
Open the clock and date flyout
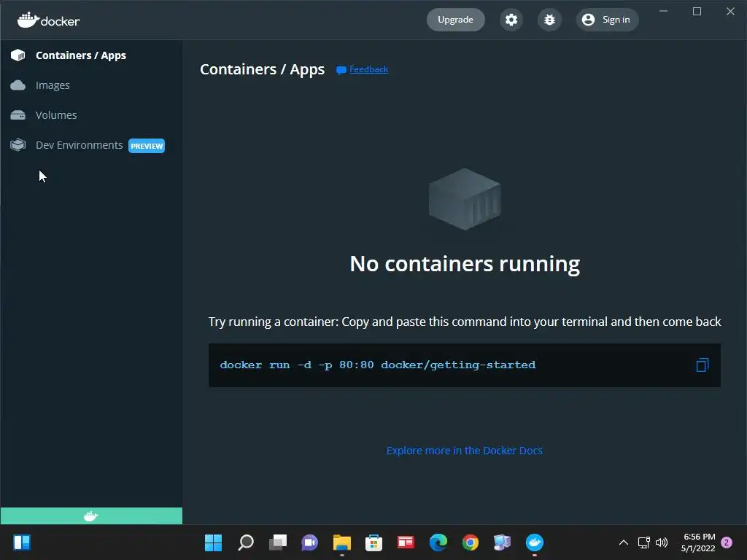pos(698,542)
